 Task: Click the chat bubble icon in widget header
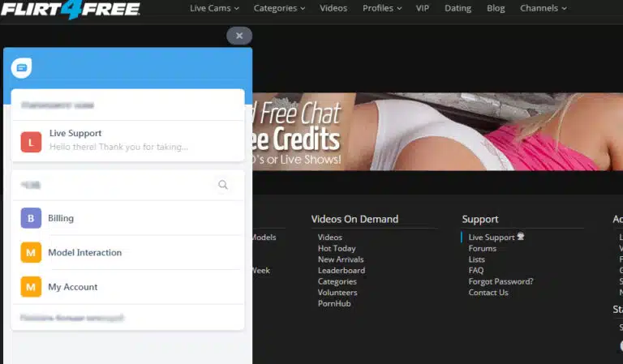(22, 69)
